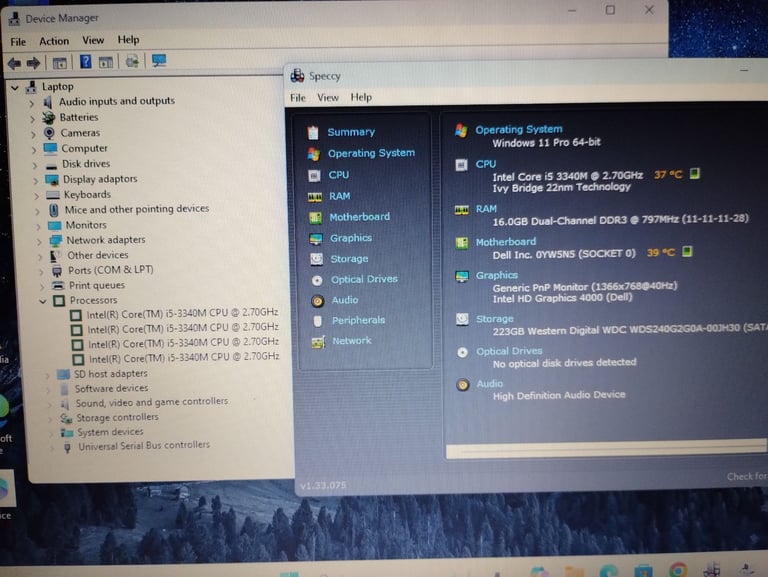Select the CPU icon in Speccy sidebar
The width and height of the screenshot is (768, 577).
pos(314,175)
